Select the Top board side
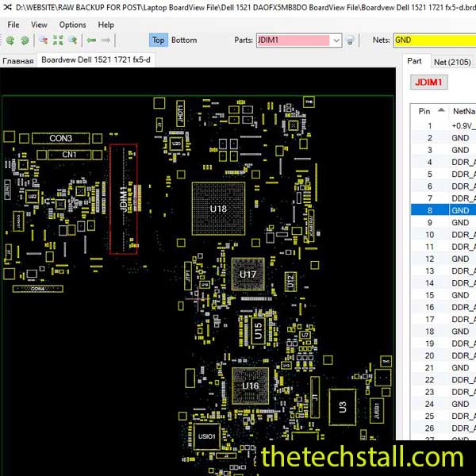Viewport: 476px width, 476px height. tap(158, 40)
